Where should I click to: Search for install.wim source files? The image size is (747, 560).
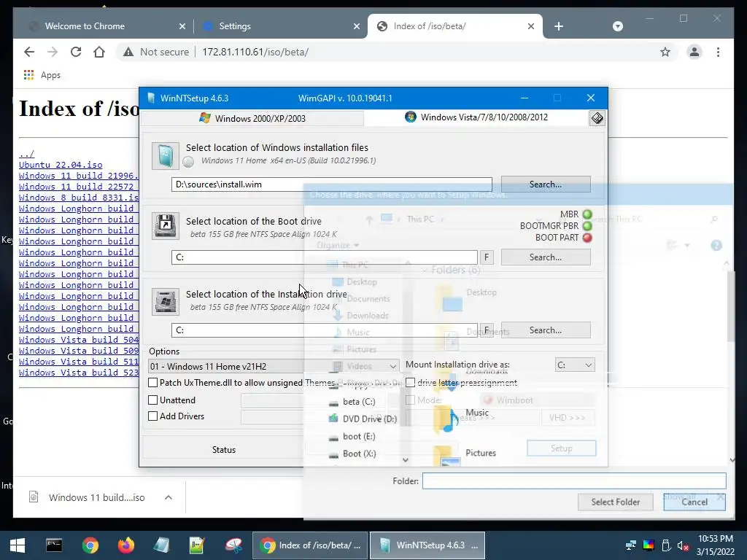coord(546,184)
